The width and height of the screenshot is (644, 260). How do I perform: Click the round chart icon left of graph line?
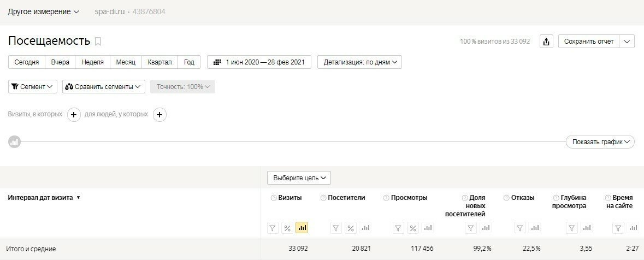click(x=14, y=142)
